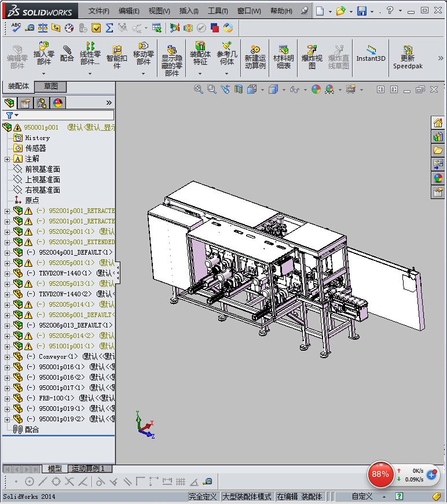This screenshot has width=447, height=504.
Task: Open the Measure tool
Action: point(30,28)
